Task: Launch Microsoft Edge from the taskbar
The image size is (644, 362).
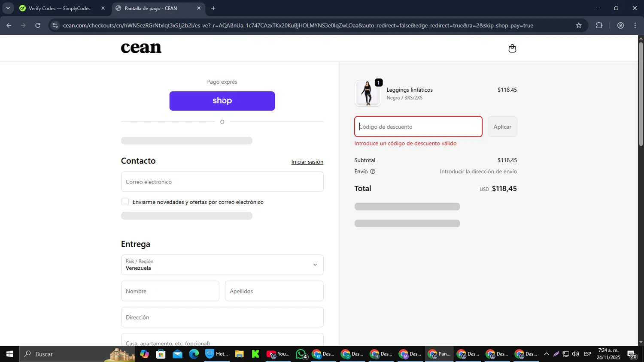Action: tap(194, 354)
